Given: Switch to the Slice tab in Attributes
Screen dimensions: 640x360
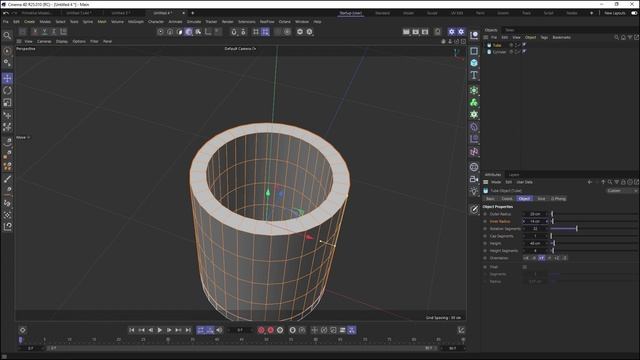Looking at the screenshot, I should click(541, 199).
